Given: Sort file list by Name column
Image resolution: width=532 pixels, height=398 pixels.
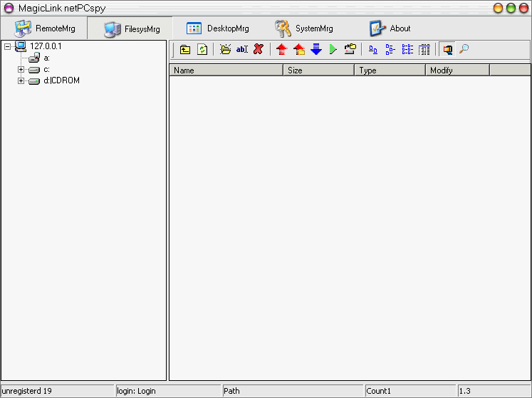Looking at the screenshot, I should pyautogui.click(x=226, y=70).
